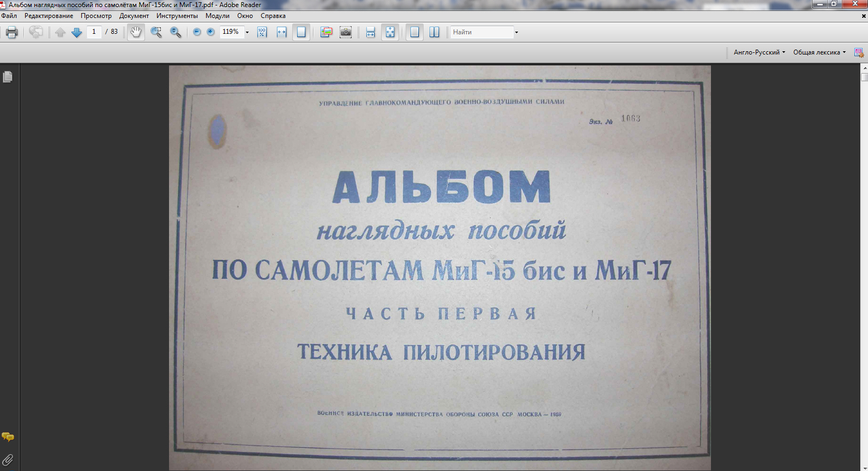868x471 pixels.
Task: Open the Файл menu
Action: 9,16
